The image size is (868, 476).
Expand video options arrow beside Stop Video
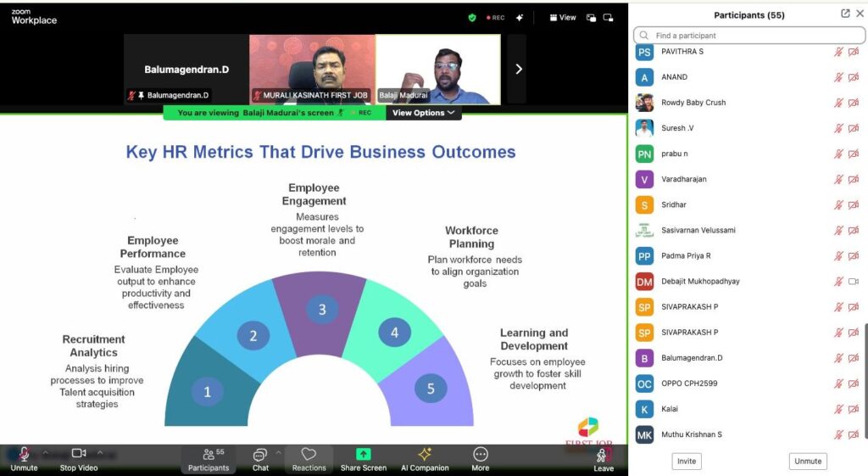tap(100, 452)
